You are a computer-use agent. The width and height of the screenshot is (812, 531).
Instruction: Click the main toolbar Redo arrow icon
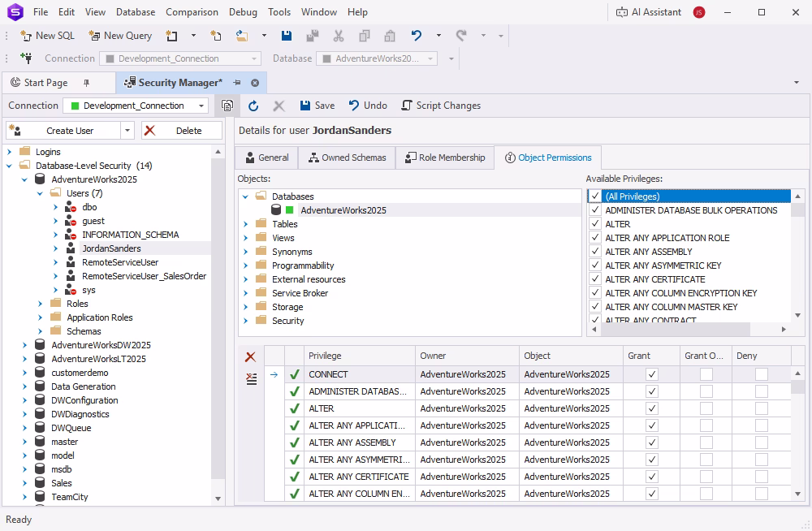coord(461,36)
